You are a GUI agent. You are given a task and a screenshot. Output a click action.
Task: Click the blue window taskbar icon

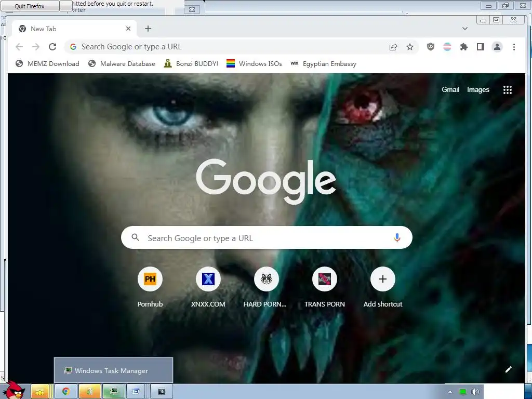click(136, 392)
